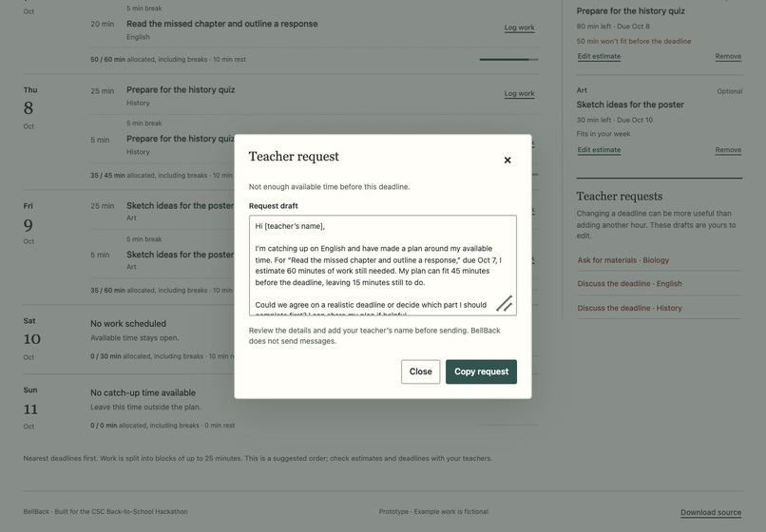Click the sidebar 'Sketch ideas for the poster' heading
The width and height of the screenshot is (766, 532).
[630, 104]
